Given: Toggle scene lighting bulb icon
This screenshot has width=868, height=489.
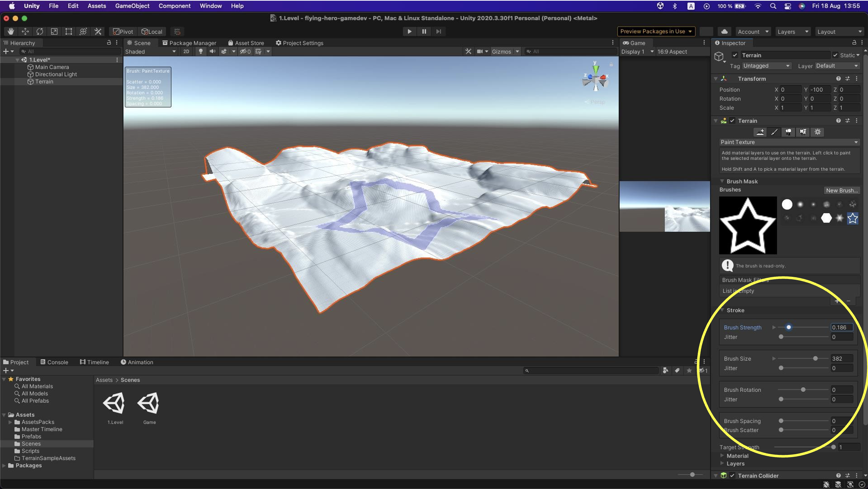Looking at the screenshot, I should 201,52.
